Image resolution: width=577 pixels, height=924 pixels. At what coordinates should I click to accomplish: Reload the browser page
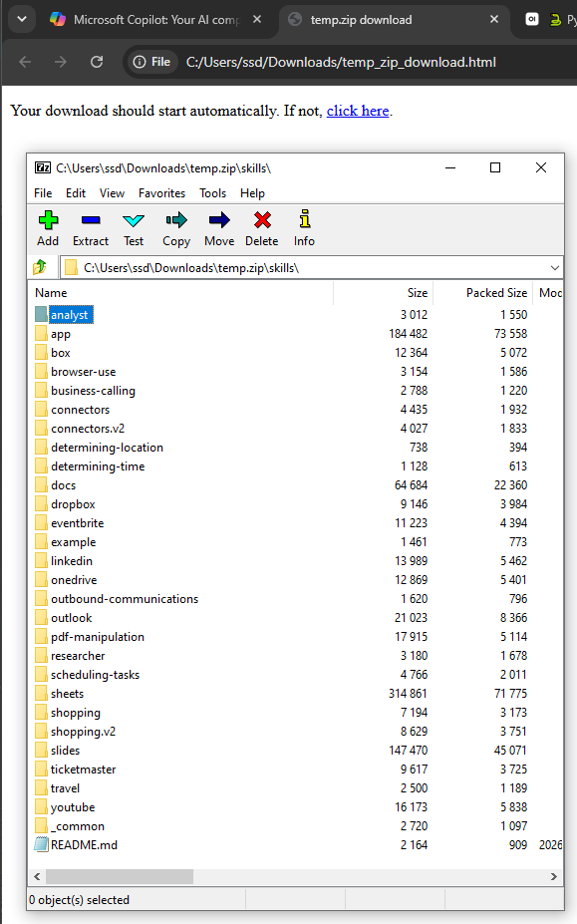click(97, 62)
